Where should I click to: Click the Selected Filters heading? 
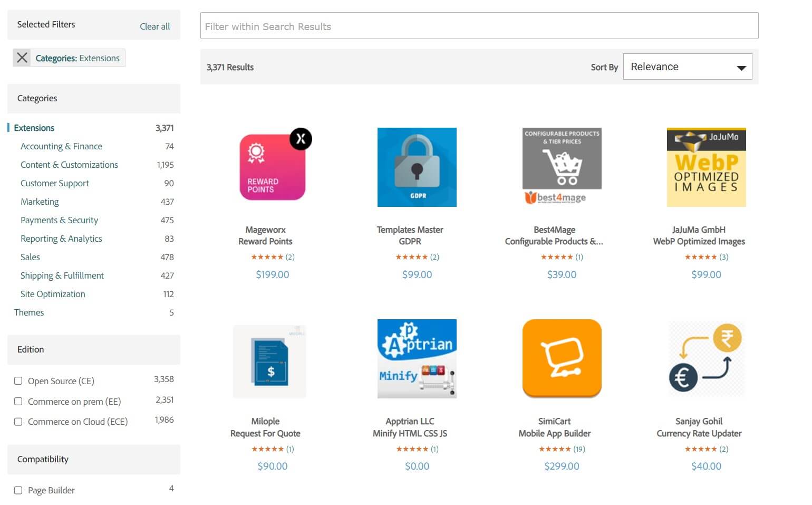[x=46, y=24]
